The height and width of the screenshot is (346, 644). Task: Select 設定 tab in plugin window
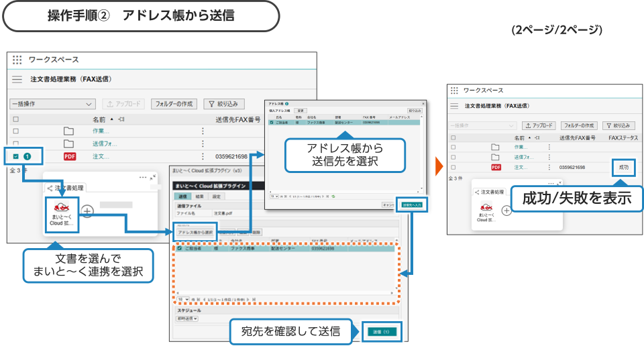tap(216, 196)
